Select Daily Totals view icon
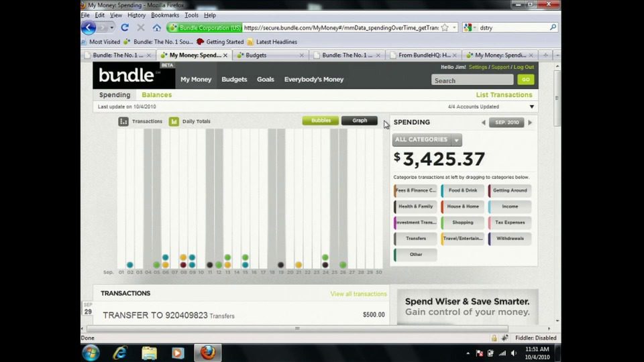This screenshot has width=644, height=362. pos(174,121)
